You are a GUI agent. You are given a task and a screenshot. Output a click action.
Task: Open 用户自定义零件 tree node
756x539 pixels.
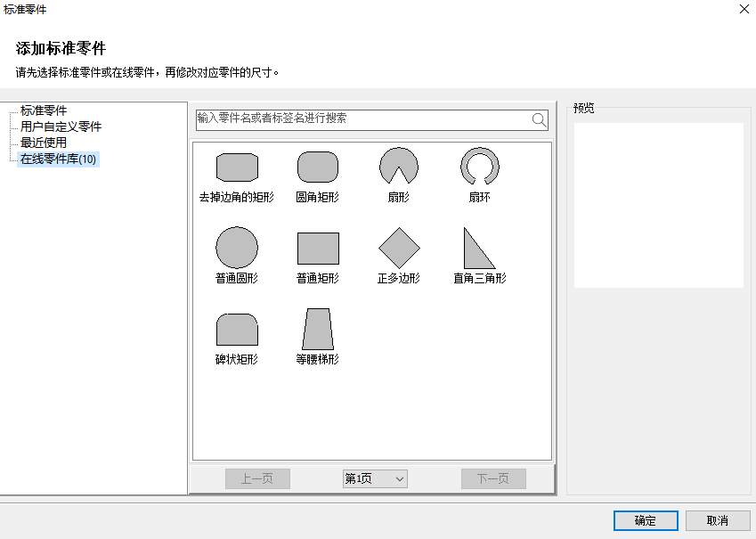pyautogui.click(x=61, y=127)
